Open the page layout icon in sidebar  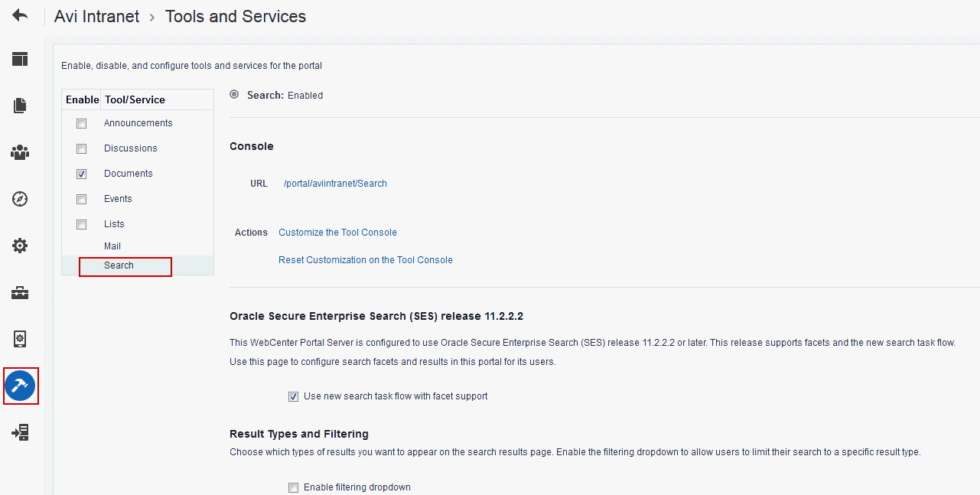20,60
